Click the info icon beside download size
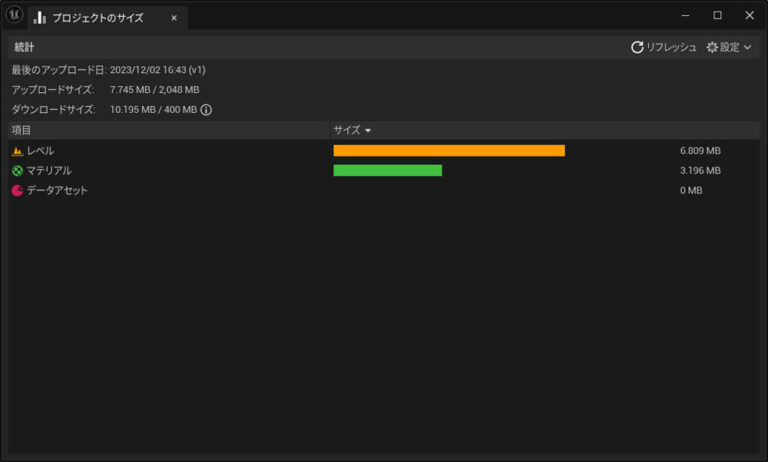 206,110
